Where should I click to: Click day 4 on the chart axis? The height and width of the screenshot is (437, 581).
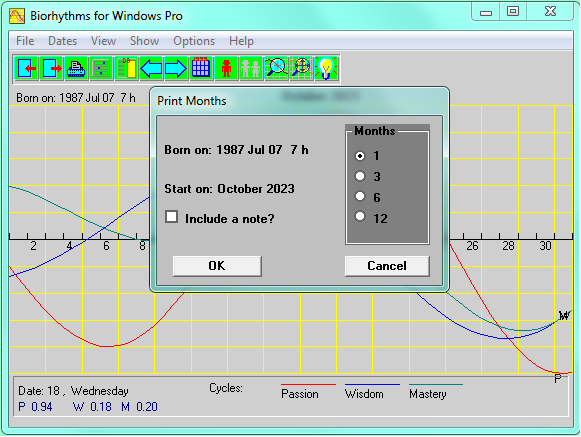click(70, 246)
